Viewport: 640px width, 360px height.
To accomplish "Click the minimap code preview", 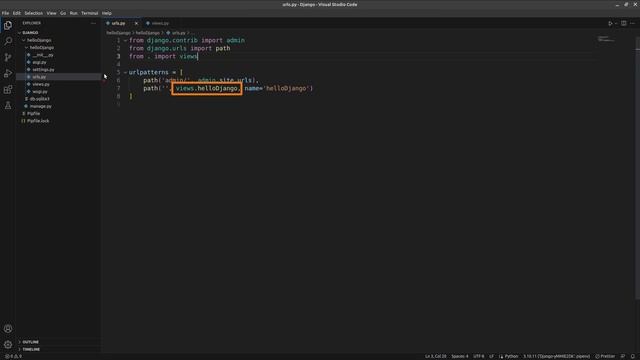I will [607, 39].
